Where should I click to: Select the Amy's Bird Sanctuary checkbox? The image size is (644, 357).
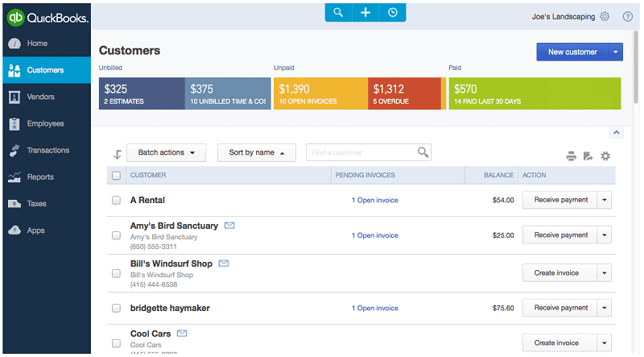(x=116, y=235)
